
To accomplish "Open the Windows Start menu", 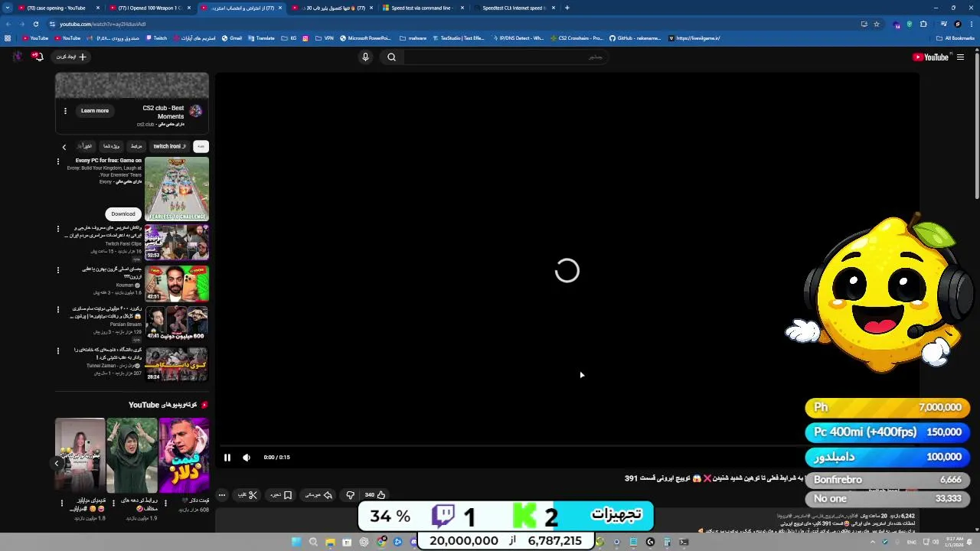I will (x=296, y=542).
